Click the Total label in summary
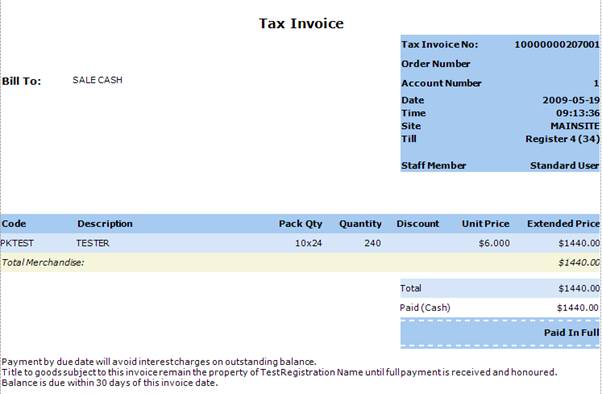 pos(410,288)
